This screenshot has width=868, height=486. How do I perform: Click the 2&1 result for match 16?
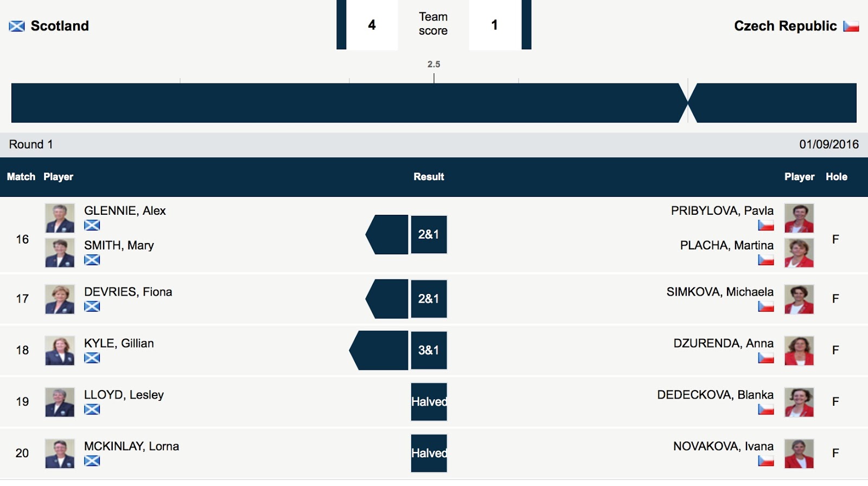429,234
